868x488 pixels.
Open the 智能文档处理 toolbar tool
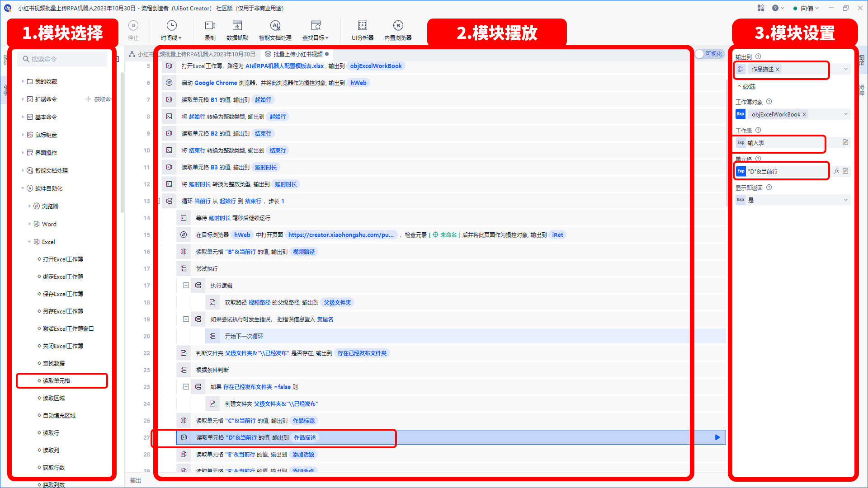pos(275,30)
